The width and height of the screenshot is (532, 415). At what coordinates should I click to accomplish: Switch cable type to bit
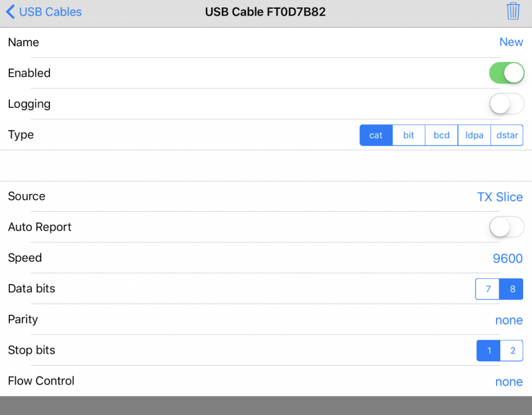408,135
